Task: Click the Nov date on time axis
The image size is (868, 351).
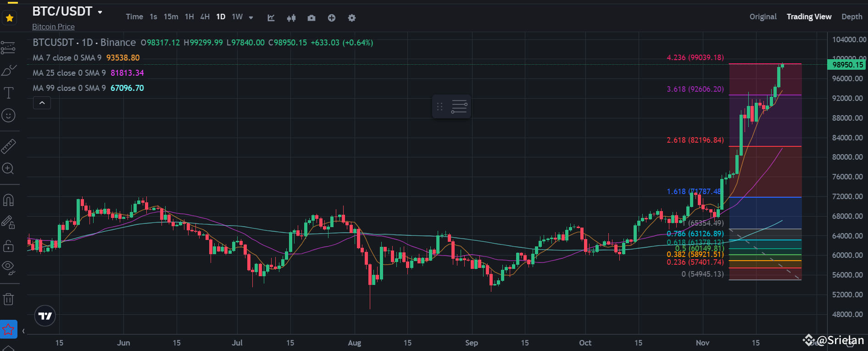Action: tap(702, 343)
